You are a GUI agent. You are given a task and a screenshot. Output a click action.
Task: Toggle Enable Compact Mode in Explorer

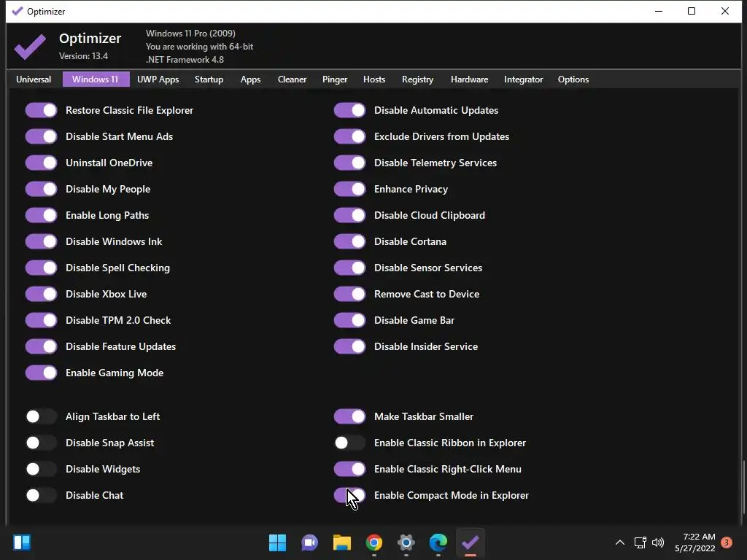click(x=349, y=495)
